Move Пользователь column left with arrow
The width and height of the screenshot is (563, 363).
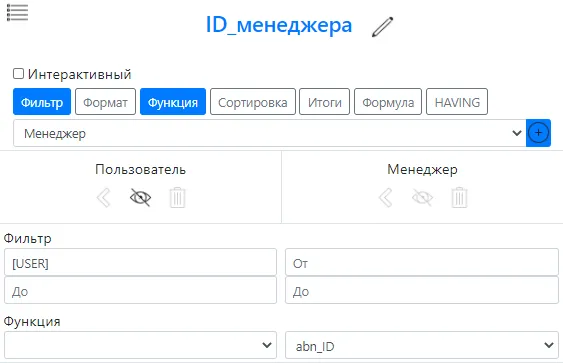click(103, 197)
